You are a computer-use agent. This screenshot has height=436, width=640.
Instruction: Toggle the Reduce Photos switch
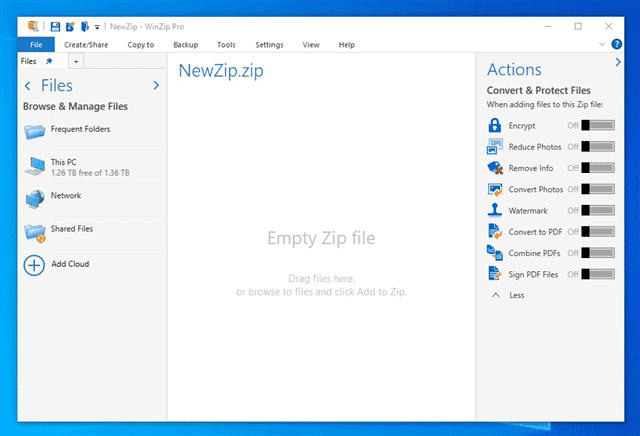coord(598,147)
